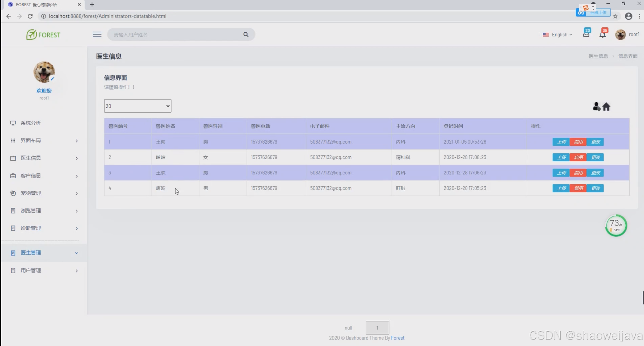This screenshot has width=644, height=346.
Task: Disable doctor 唐波 with 禁用 button
Action: tap(578, 188)
